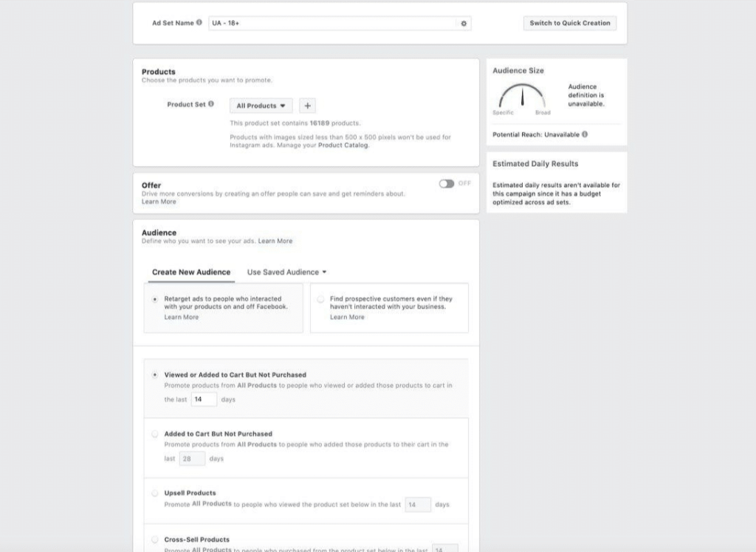Expand the Use Saved Audience dropdown

click(286, 272)
